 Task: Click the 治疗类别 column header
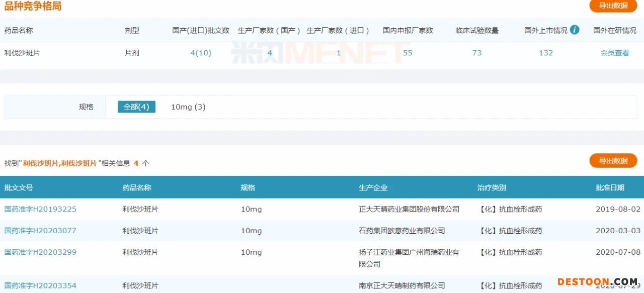[x=492, y=187]
